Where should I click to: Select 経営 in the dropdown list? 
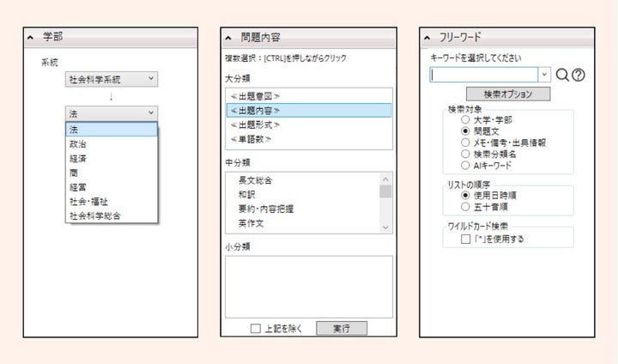[112, 187]
